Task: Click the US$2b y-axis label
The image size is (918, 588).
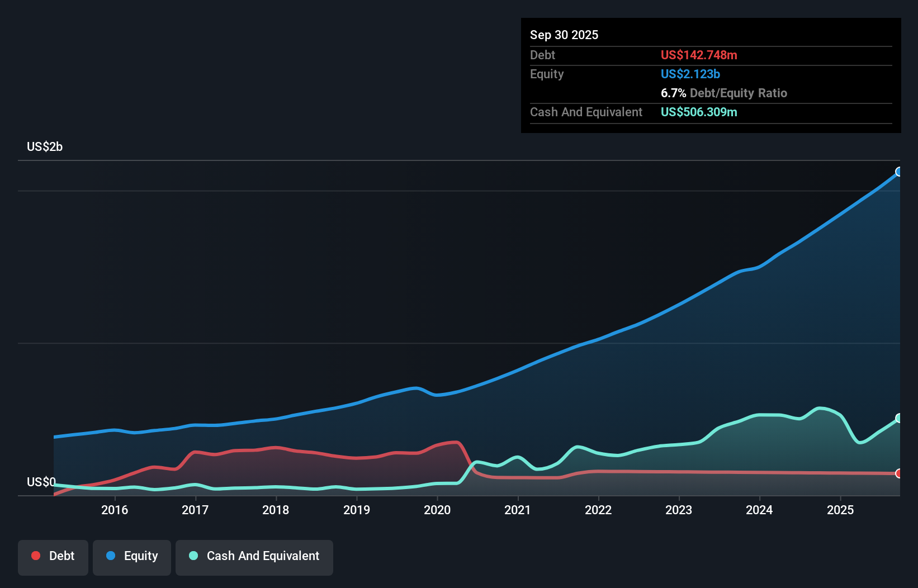Action: (x=45, y=147)
